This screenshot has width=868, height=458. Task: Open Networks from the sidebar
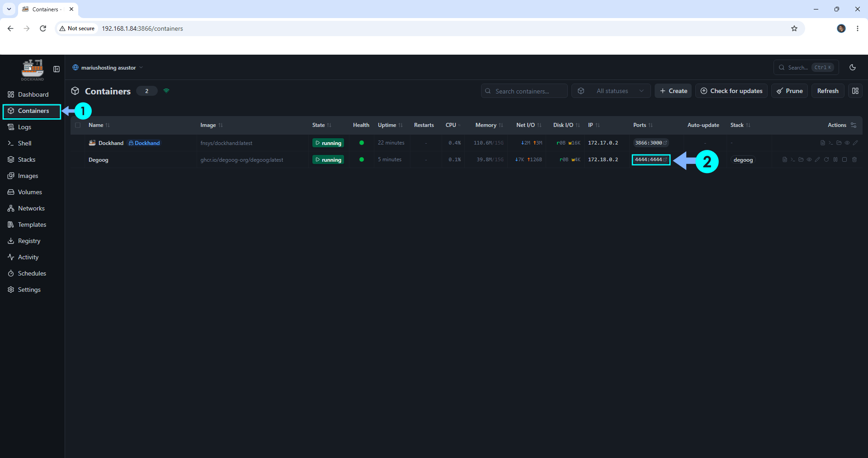(32, 208)
